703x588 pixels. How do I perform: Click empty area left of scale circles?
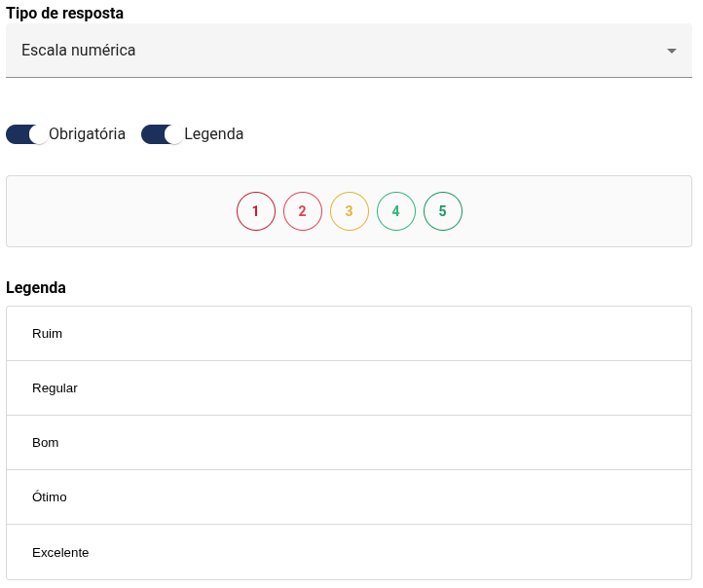tap(117, 211)
